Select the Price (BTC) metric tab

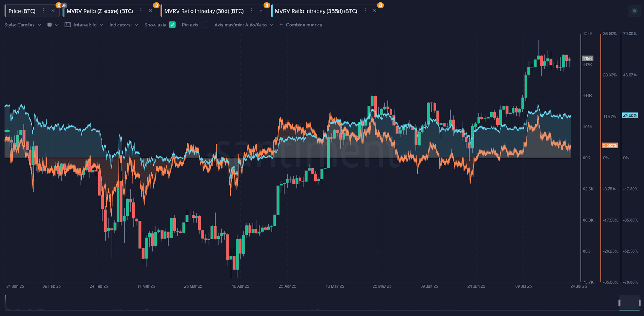click(x=22, y=11)
